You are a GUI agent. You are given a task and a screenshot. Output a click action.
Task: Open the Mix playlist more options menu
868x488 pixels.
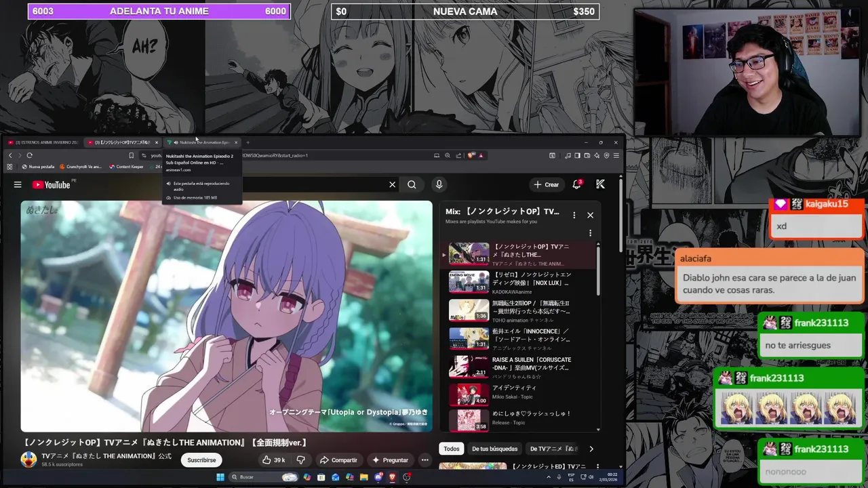[574, 215]
